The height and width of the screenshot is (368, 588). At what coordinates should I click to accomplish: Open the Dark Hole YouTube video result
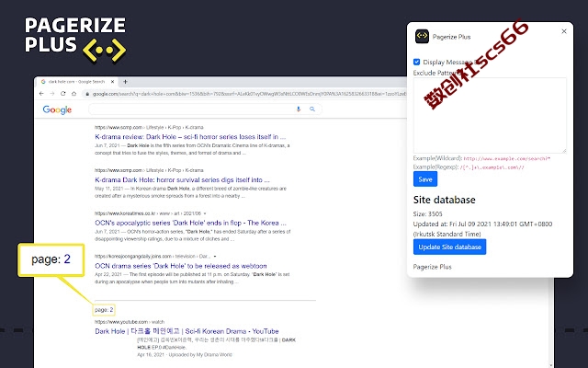pyautogui.click(x=187, y=331)
